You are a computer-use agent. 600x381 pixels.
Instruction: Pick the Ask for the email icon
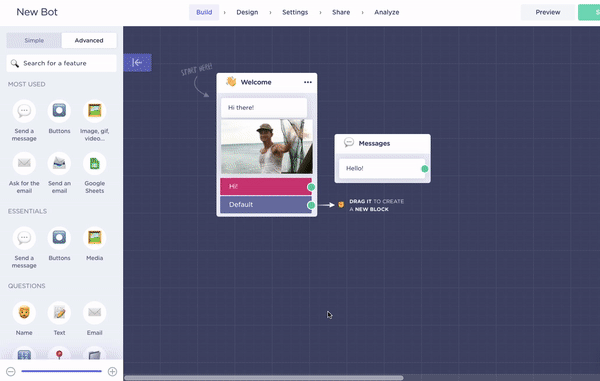(24, 164)
